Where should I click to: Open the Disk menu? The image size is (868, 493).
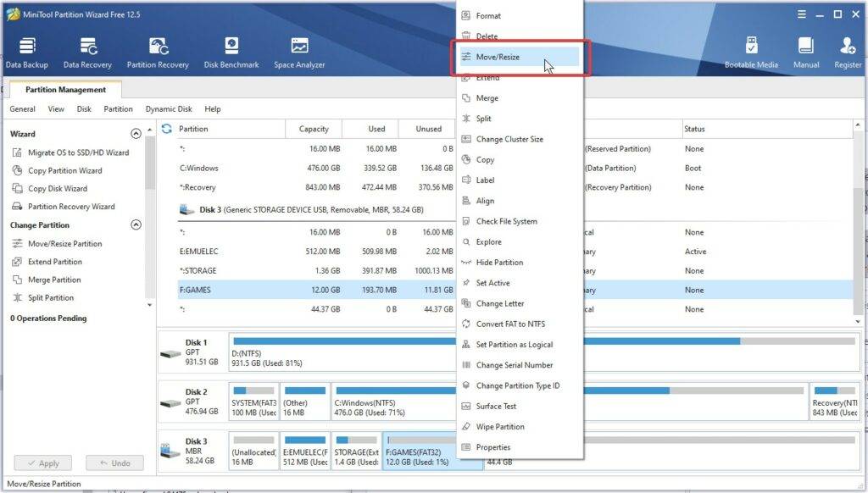pos(84,109)
